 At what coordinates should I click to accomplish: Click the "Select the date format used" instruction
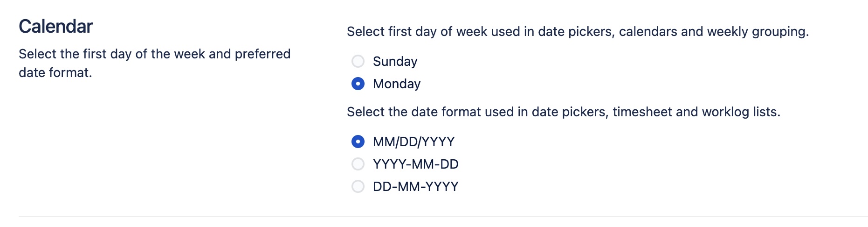click(x=563, y=112)
